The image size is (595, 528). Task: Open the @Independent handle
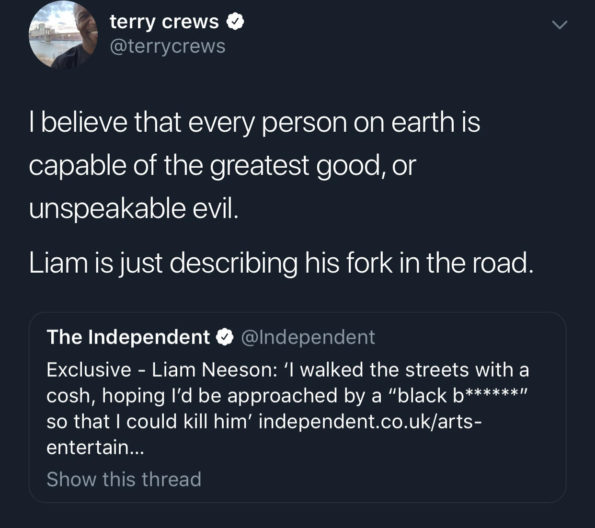pos(308,337)
